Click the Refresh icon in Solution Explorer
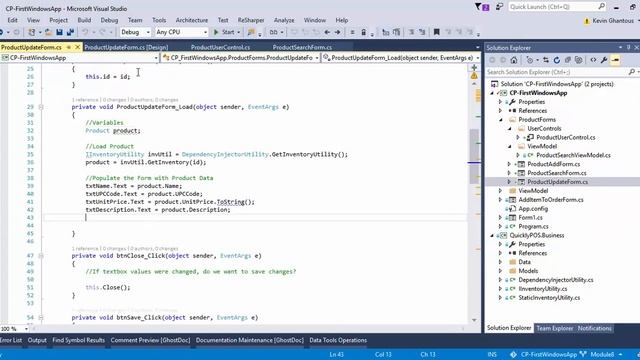This screenshot has height=360, width=640. [x=557, y=60]
